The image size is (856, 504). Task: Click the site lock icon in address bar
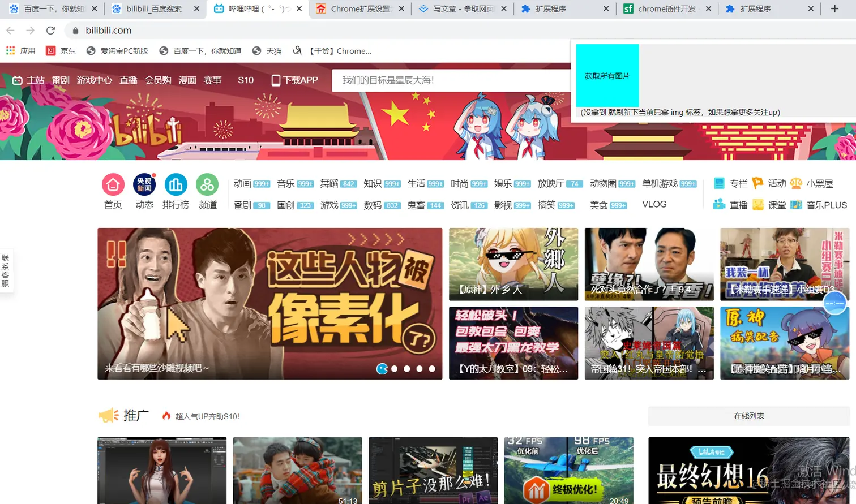click(75, 31)
